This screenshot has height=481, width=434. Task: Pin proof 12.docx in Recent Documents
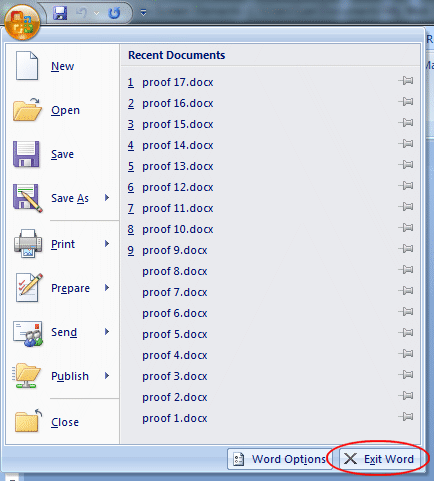406,186
